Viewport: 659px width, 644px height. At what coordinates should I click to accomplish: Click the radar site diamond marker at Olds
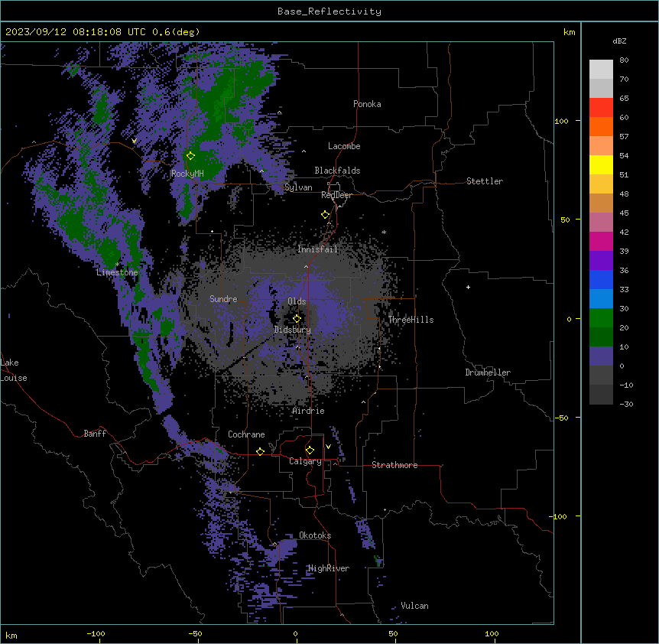pos(297,318)
